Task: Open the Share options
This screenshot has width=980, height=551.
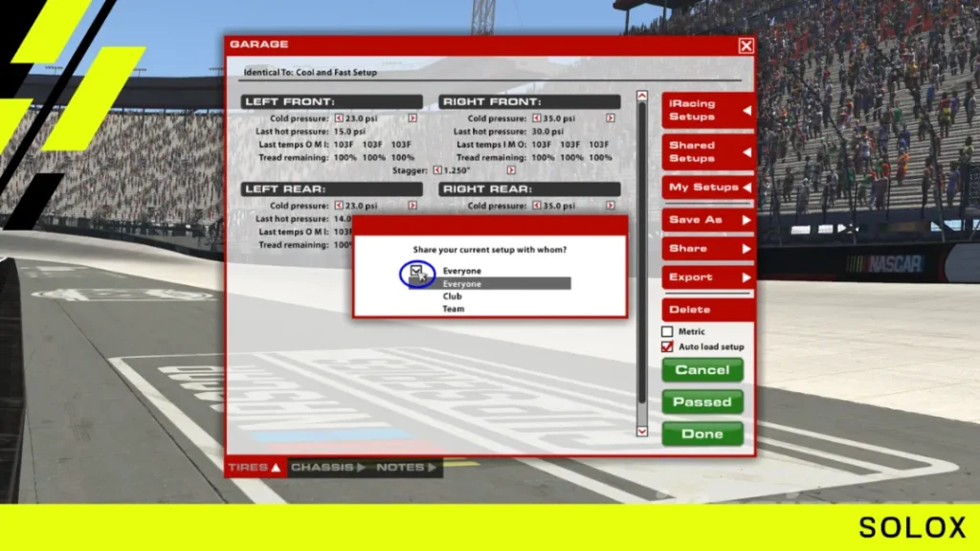Action: point(707,249)
